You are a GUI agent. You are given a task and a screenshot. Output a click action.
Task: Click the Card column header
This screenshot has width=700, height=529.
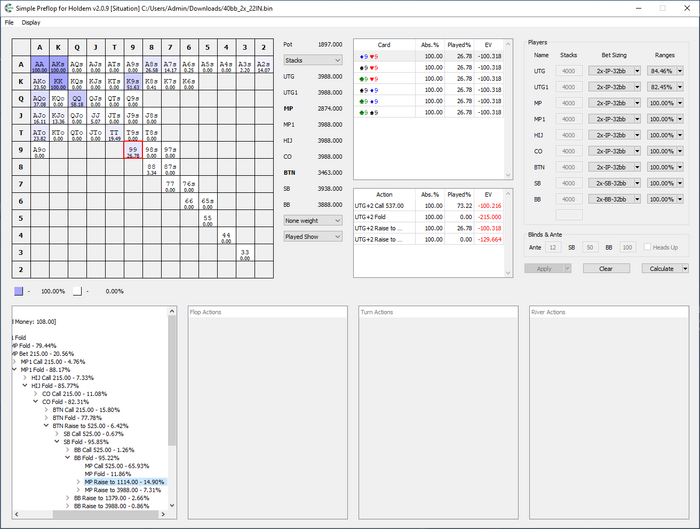tap(384, 45)
